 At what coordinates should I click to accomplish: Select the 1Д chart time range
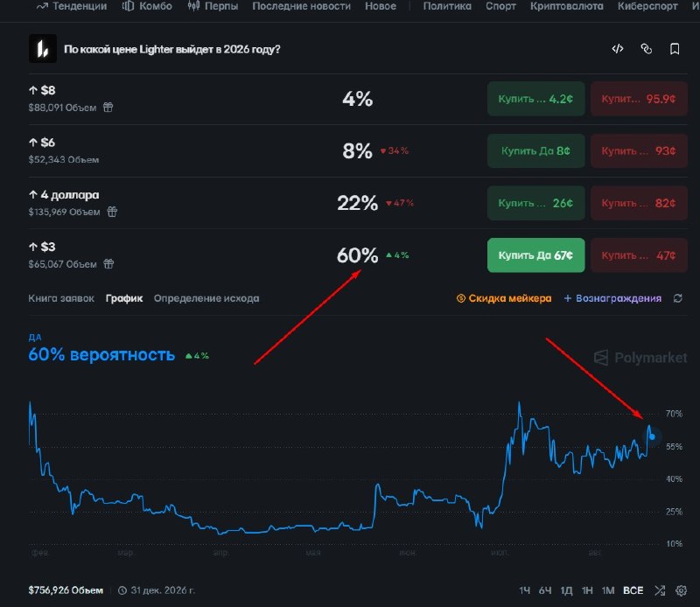click(566, 590)
